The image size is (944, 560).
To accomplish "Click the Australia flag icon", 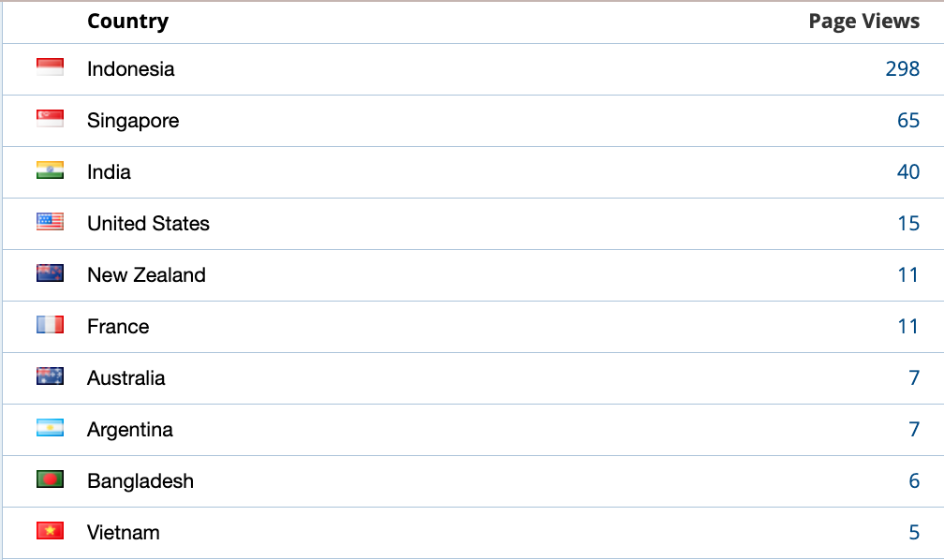I will click(50, 377).
